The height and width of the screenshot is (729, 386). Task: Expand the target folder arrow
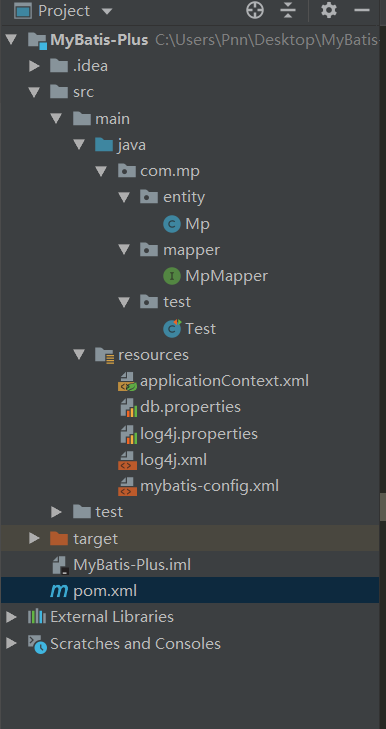(x=34, y=538)
